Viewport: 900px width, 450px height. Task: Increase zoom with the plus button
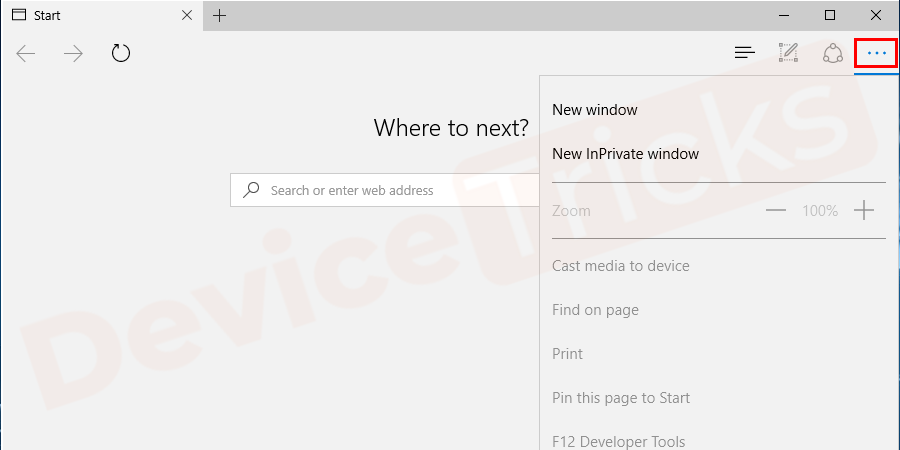864,211
